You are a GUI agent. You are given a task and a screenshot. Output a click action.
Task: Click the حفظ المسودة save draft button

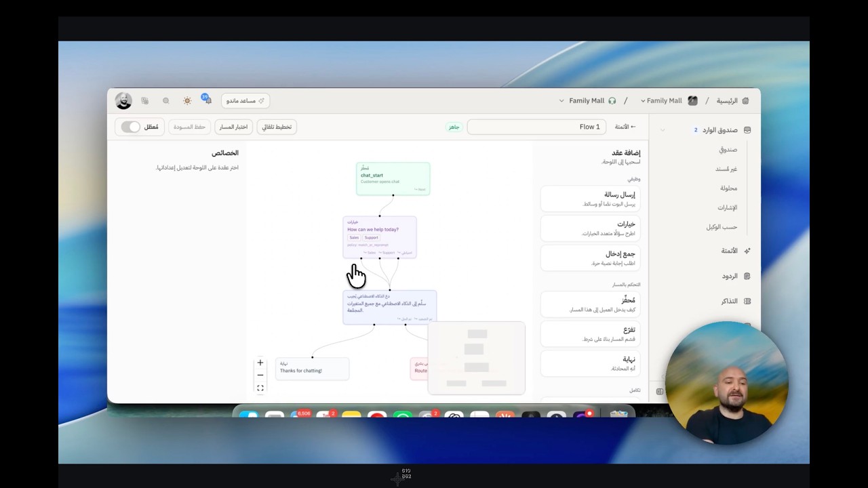click(189, 127)
